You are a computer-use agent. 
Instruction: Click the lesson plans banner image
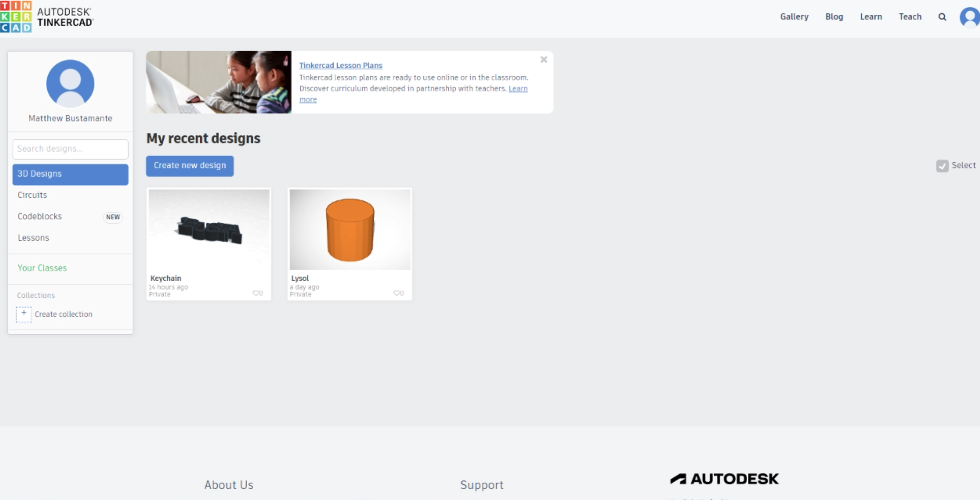click(219, 82)
